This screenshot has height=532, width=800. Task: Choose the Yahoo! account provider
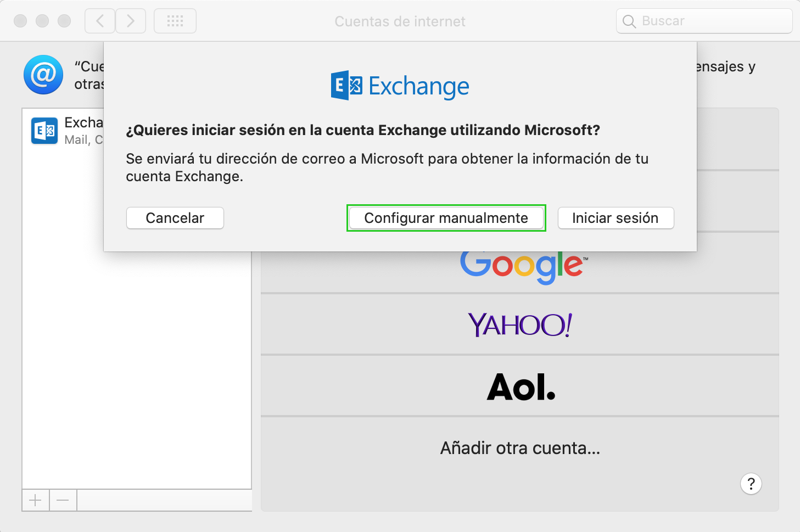[520, 324]
